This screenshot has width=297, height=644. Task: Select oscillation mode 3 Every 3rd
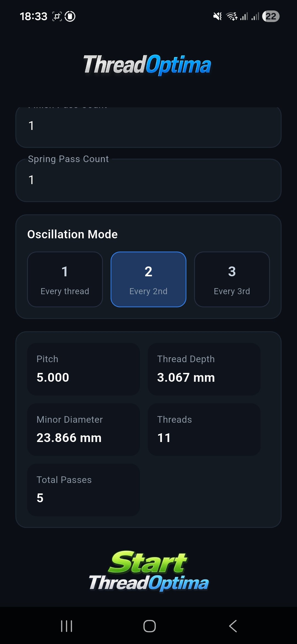coord(232,279)
